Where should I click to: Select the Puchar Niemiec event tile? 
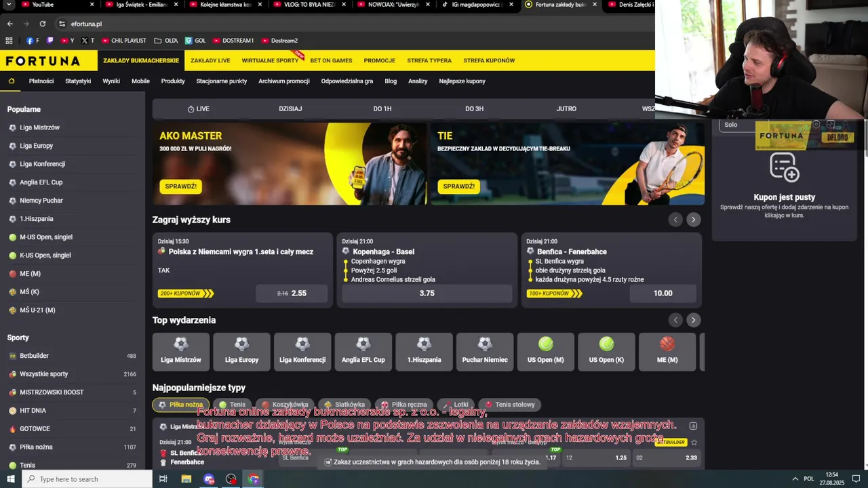coord(485,352)
